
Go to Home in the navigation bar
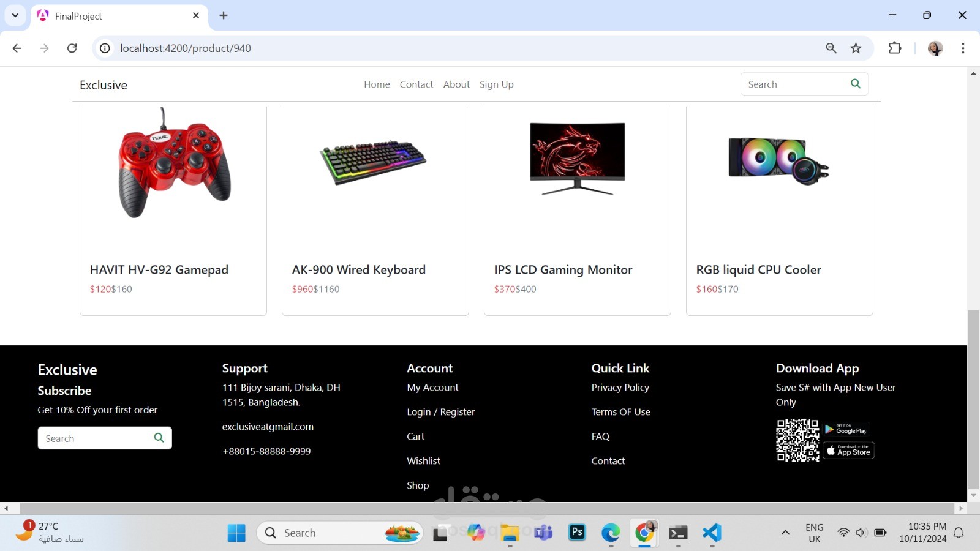pyautogui.click(x=377, y=84)
